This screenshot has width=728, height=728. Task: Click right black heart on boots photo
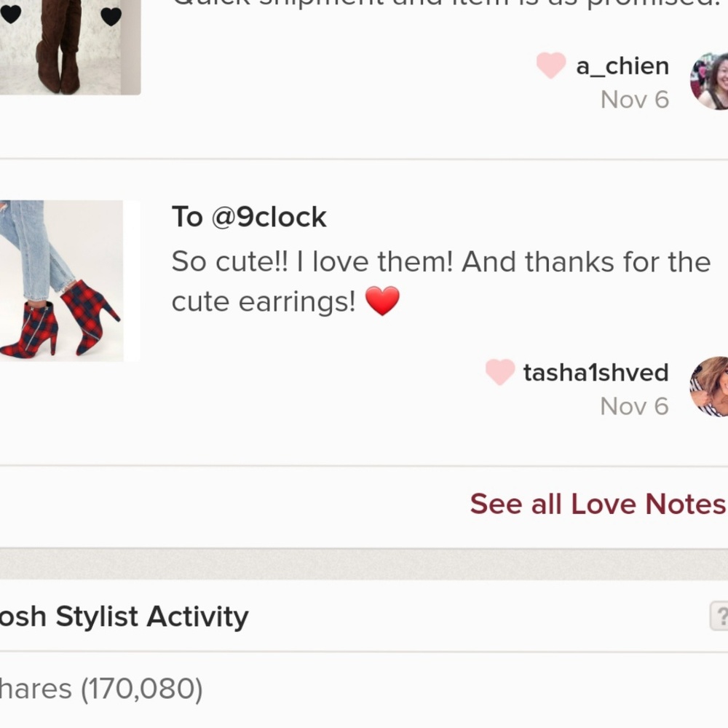click(111, 16)
